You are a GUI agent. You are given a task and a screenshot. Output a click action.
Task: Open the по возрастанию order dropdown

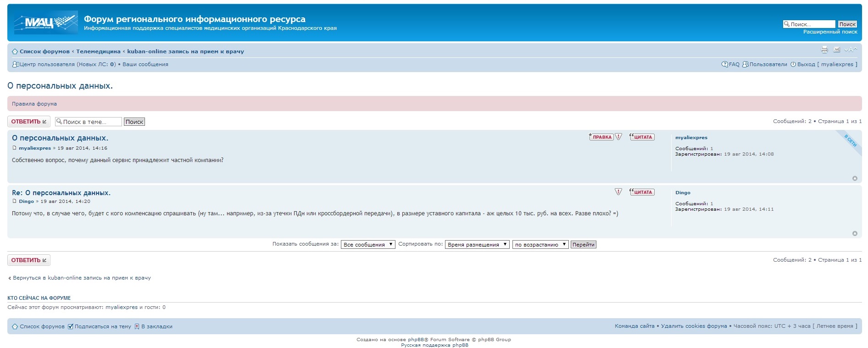click(x=540, y=245)
